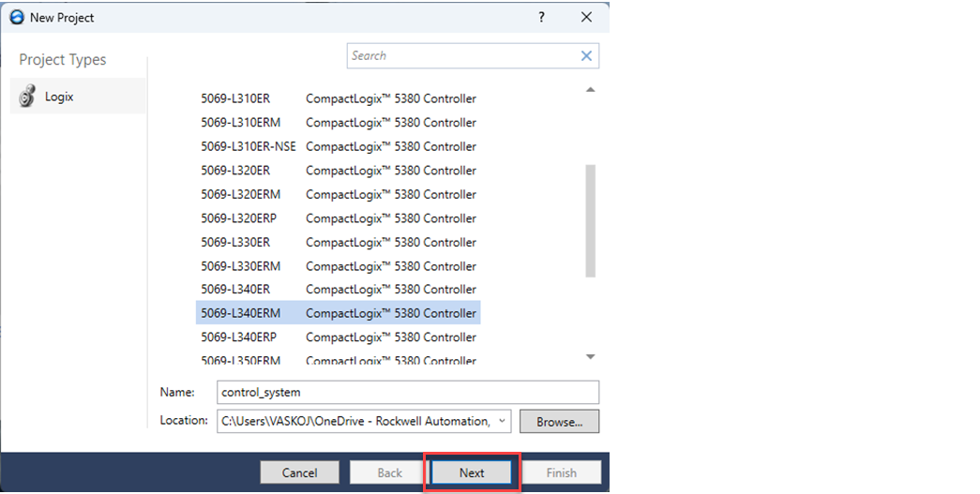Click the Name field containing control_system

[x=408, y=392]
